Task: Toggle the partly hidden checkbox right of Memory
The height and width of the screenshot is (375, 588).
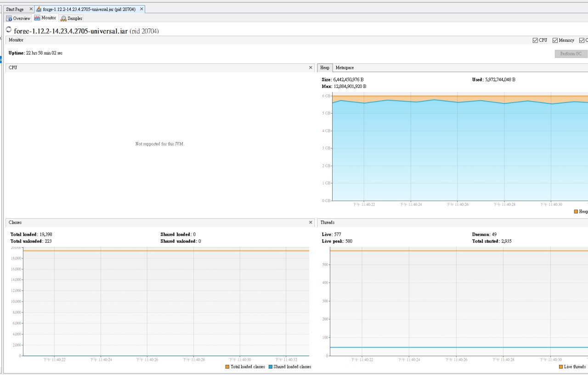Action: [582, 40]
